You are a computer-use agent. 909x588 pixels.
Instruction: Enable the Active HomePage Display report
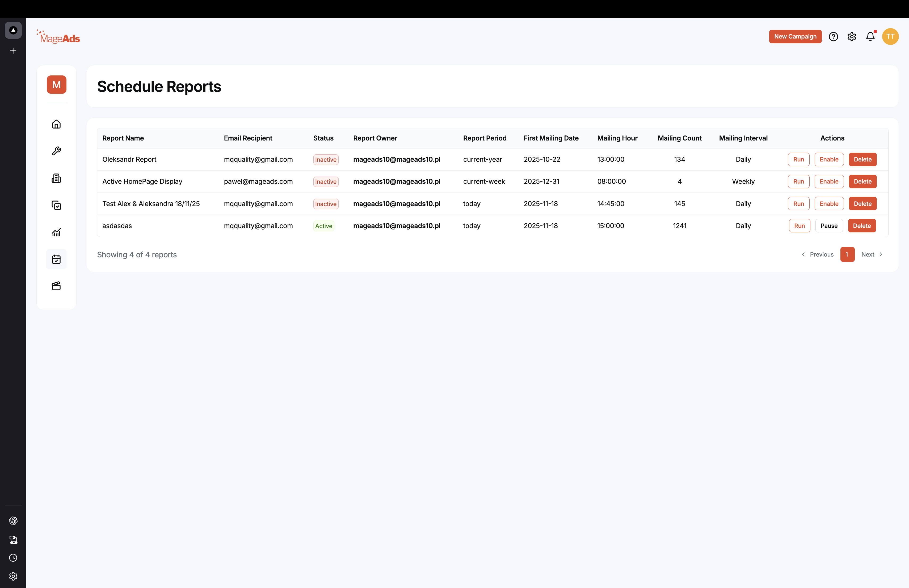click(x=829, y=182)
